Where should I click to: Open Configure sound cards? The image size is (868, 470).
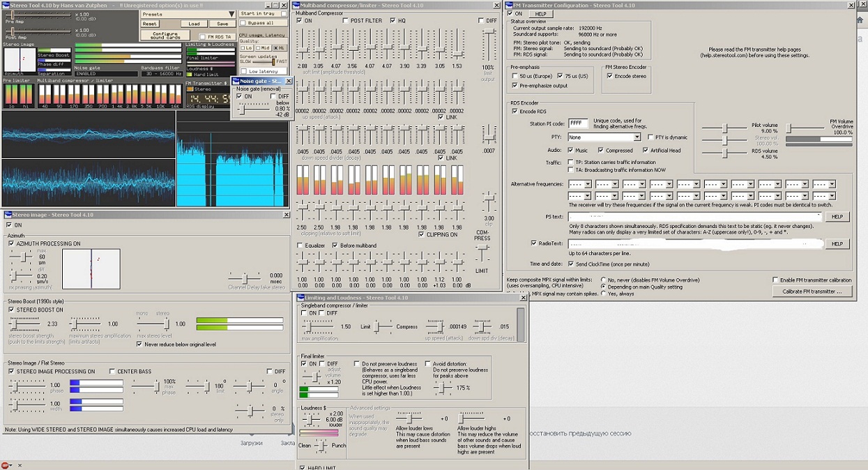[165, 35]
